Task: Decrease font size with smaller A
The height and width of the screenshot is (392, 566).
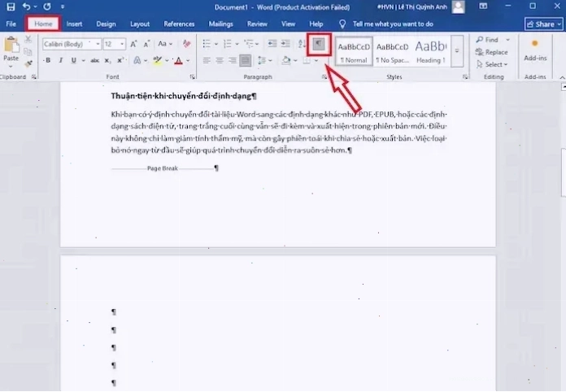Action: (146, 44)
